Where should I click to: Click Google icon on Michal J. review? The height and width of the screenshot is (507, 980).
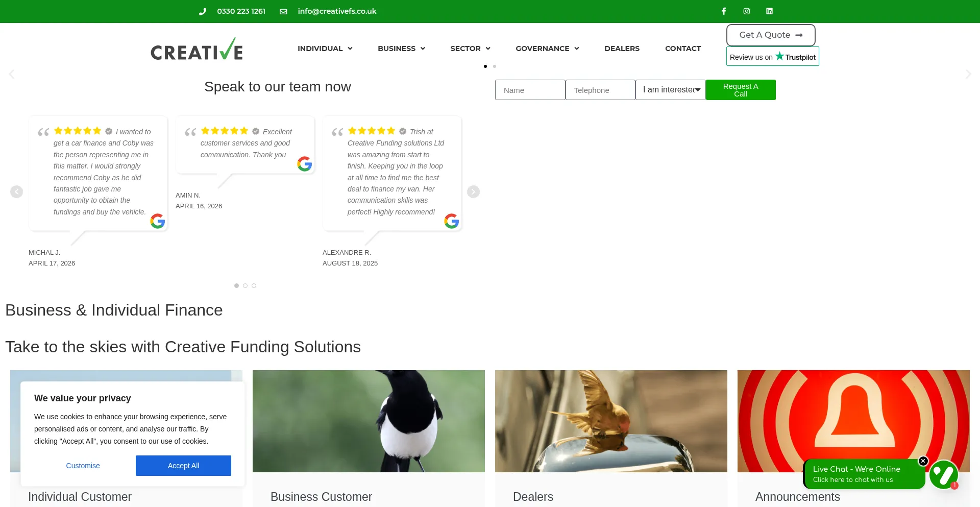click(158, 221)
